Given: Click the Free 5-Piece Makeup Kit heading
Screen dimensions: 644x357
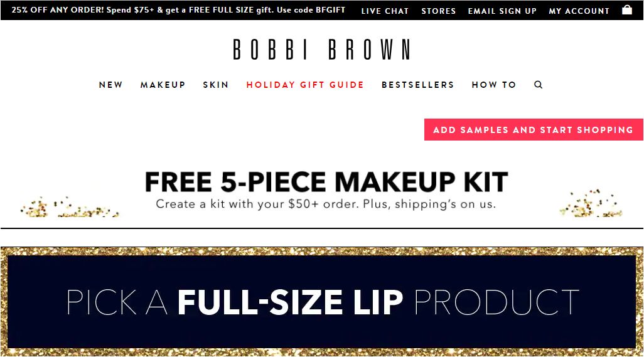Looking at the screenshot, I should 326,182.
